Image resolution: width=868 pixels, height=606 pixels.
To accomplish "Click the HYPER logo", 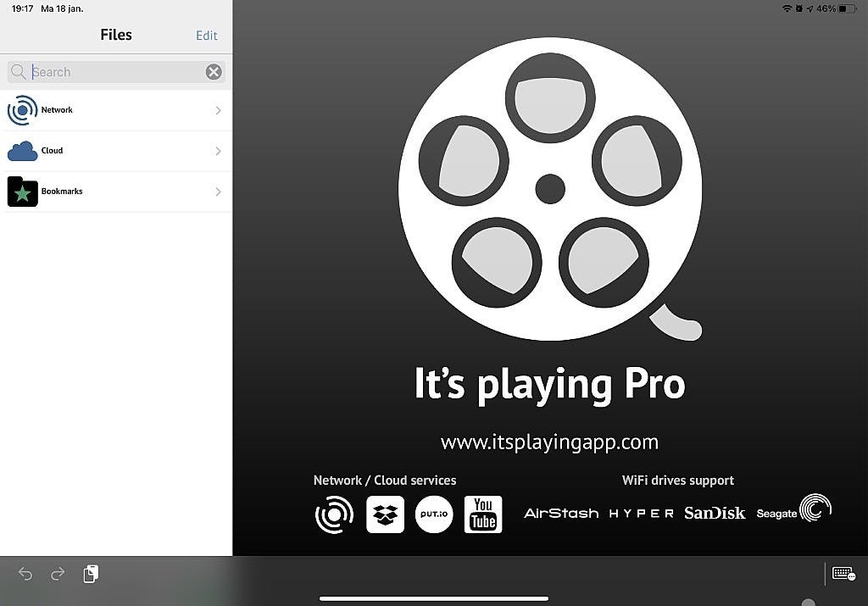I will tap(641, 514).
